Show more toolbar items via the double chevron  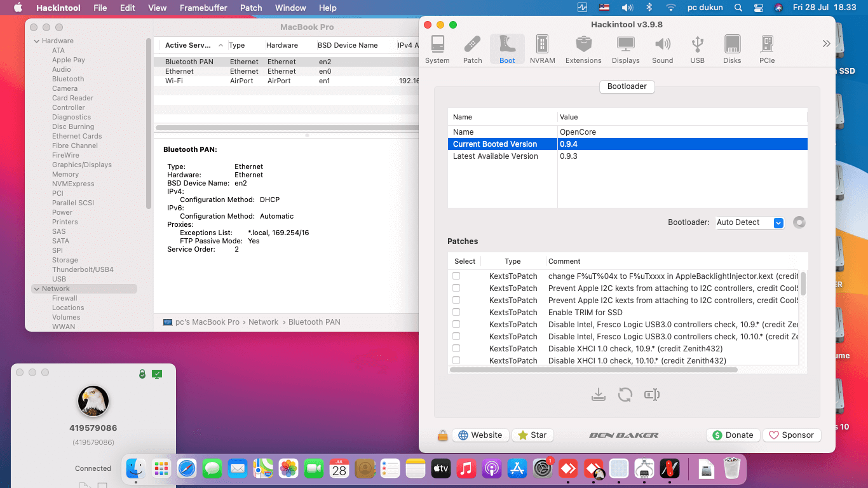click(826, 44)
